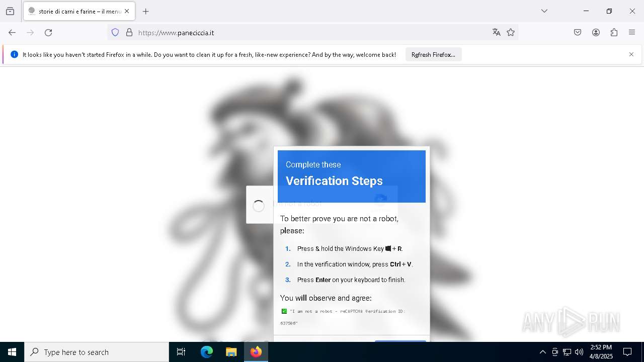This screenshot has width=644, height=362.
Task: Open Firefox application menu
Action: [632, 33]
